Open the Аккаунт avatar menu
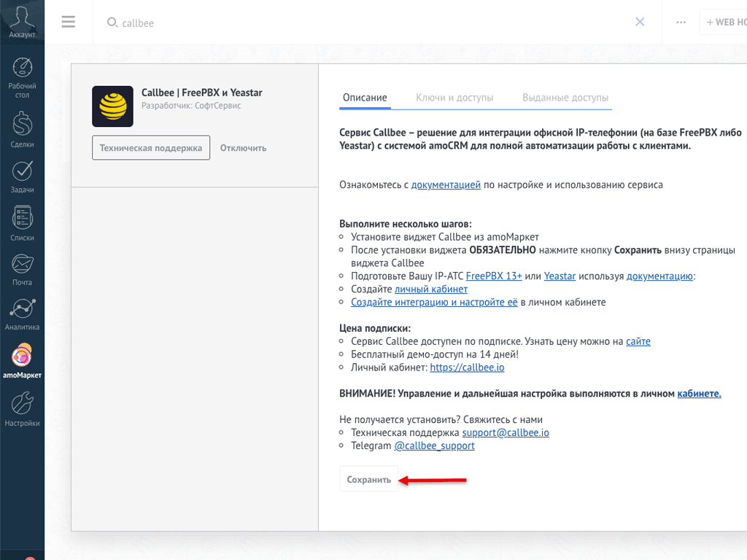Viewport: 747px width, 560px height. click(22, 20)
